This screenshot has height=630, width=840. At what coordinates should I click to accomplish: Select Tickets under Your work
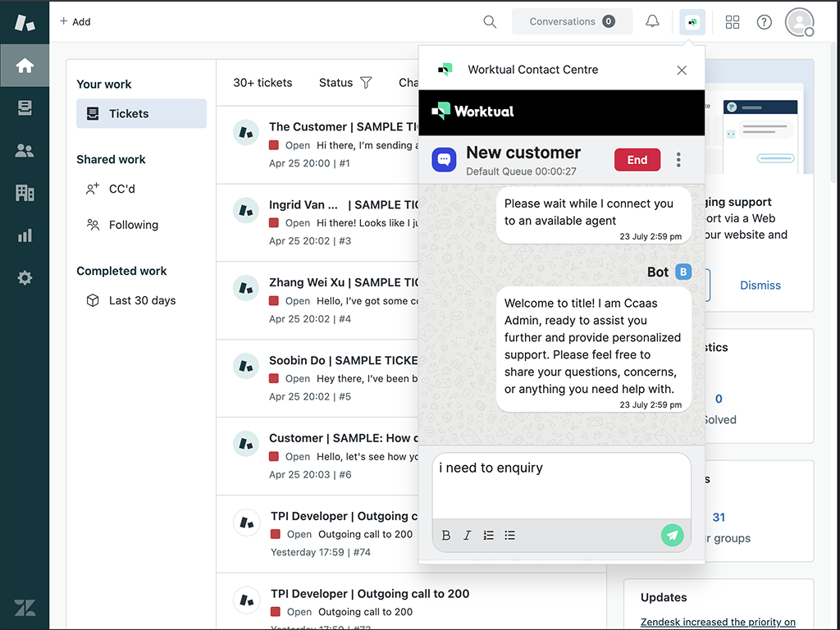coord(141,112)
